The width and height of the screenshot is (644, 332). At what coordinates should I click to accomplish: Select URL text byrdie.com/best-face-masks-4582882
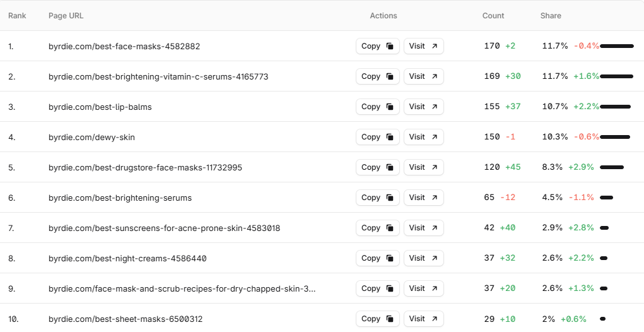(x=124, y=46)
